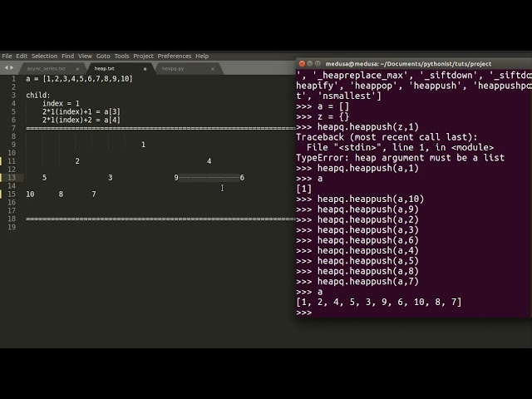Click 'heapq.heappush(a,7)' in terminal

click(368, 281)
